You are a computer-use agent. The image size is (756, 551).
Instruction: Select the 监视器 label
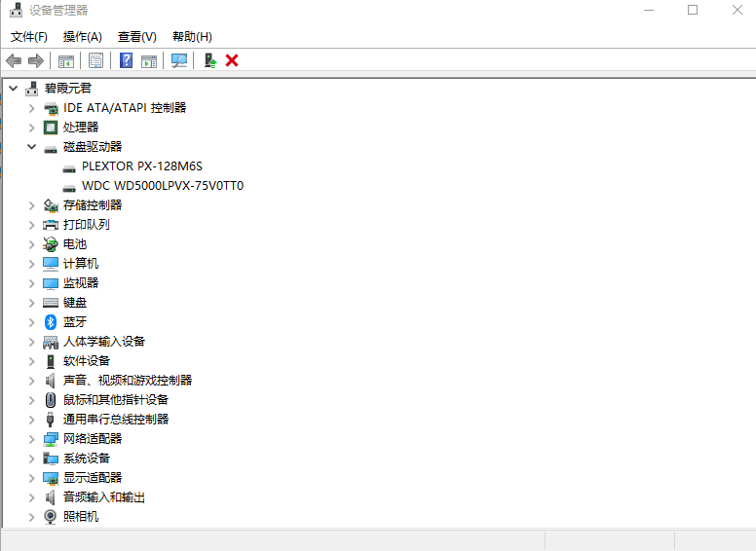[x=81, y=282]
